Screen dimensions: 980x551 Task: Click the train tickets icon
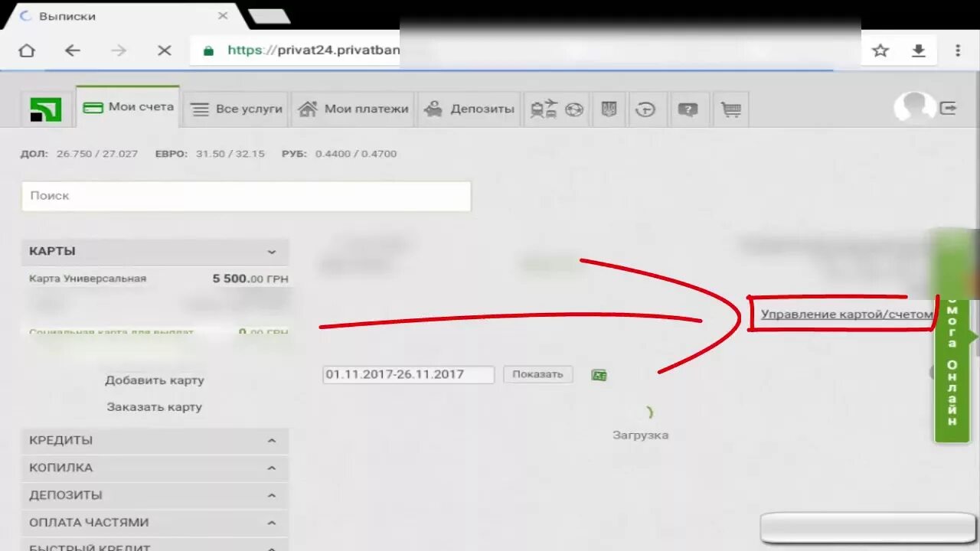click(544, 109)
